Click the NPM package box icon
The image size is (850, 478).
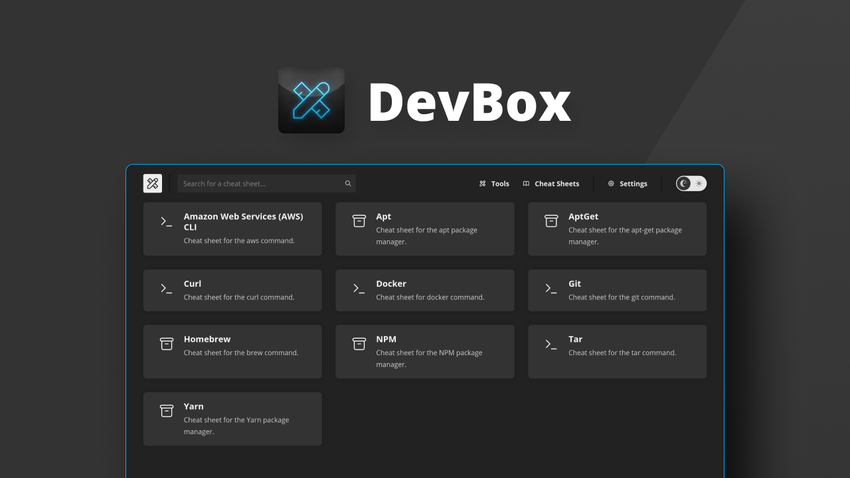(x=359, y=344)
